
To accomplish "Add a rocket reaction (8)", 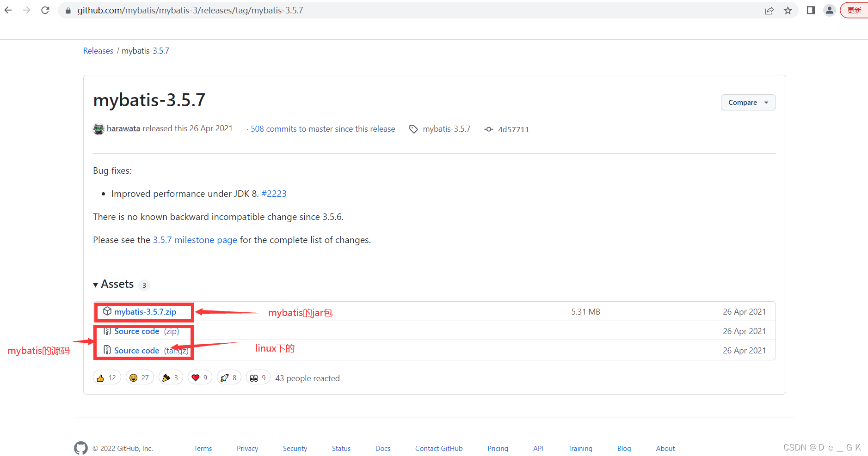I will (229, 377).
